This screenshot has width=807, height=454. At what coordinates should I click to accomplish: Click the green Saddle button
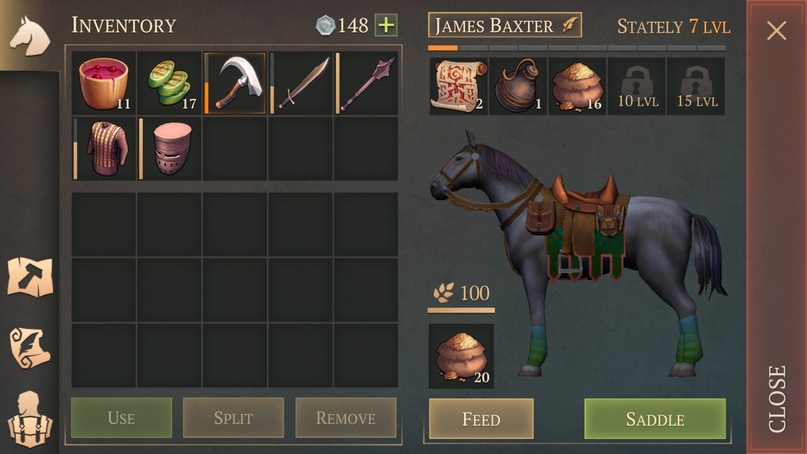tap(655, 419)
